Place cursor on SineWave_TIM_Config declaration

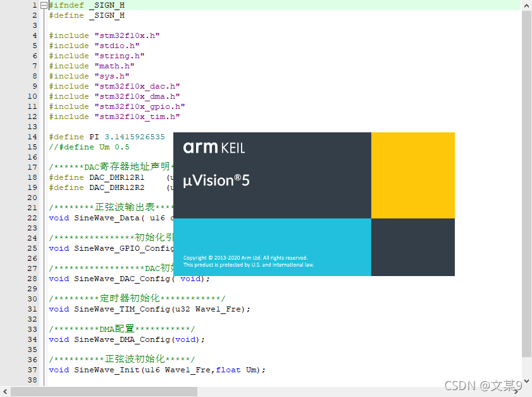[x=122, y=309]
